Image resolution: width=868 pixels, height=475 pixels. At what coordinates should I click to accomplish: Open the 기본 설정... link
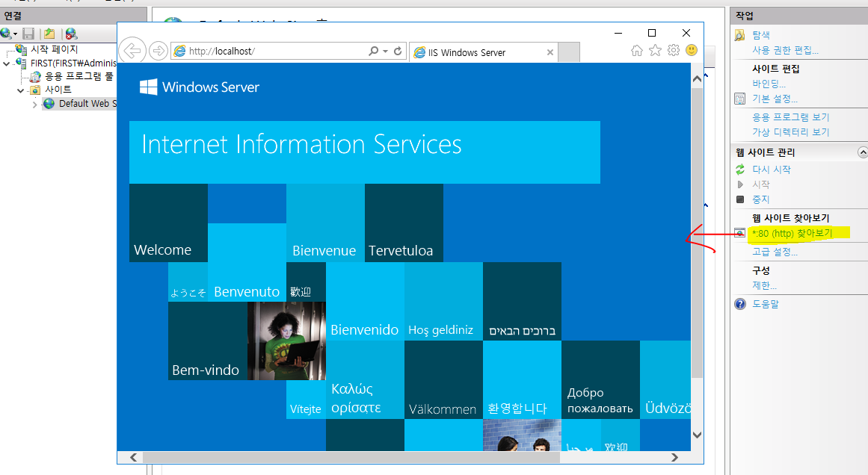775,99
